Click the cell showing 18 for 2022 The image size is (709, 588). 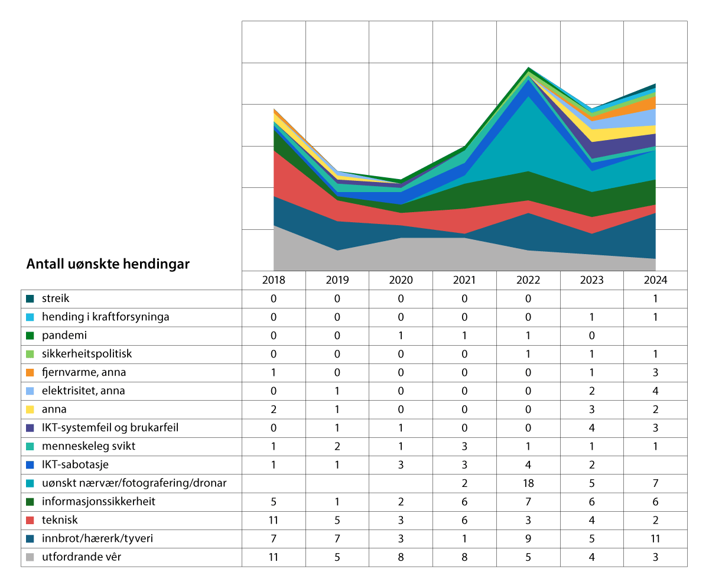pos(528,482)
